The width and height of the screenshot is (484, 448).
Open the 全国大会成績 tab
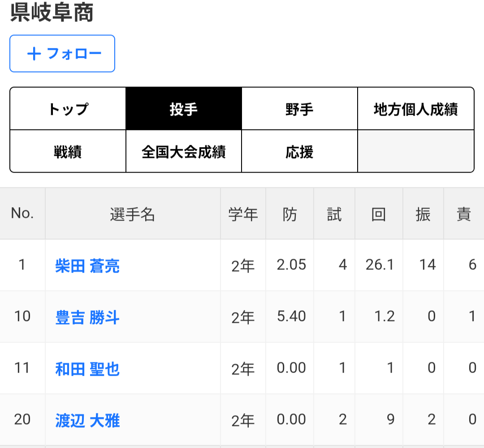[184, 152]
